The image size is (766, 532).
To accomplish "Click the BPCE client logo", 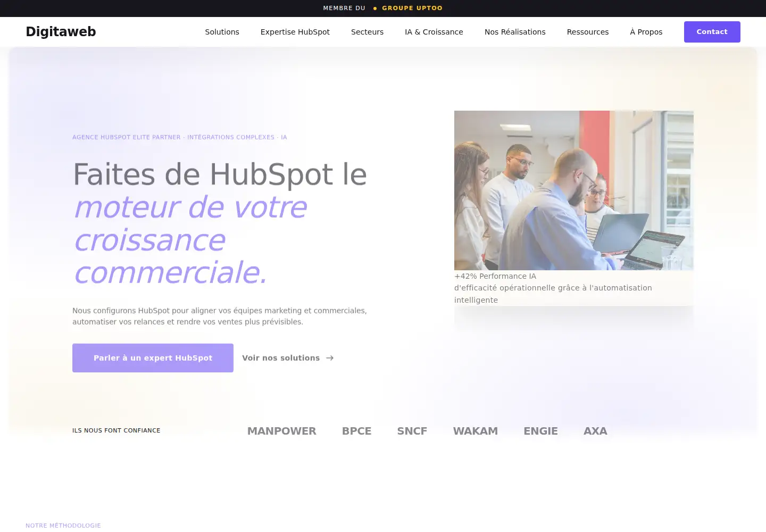I will coord(356,431).
